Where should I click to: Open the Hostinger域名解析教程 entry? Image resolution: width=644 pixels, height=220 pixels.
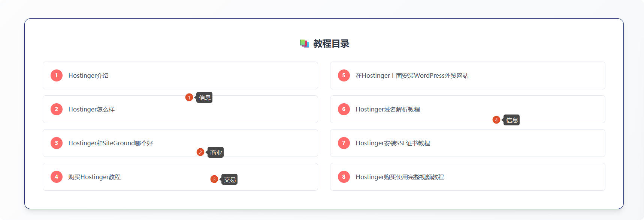click(388, 109)
